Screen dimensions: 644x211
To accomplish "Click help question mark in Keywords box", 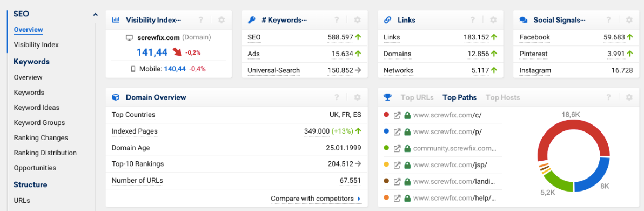I will click(337, 19).
